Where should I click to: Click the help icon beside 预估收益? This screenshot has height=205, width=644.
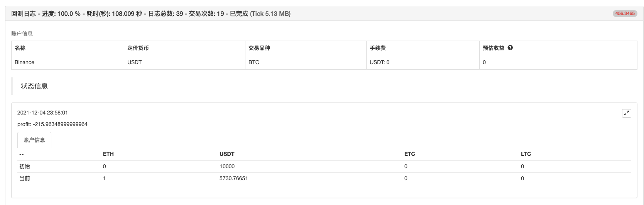point(510,48)
